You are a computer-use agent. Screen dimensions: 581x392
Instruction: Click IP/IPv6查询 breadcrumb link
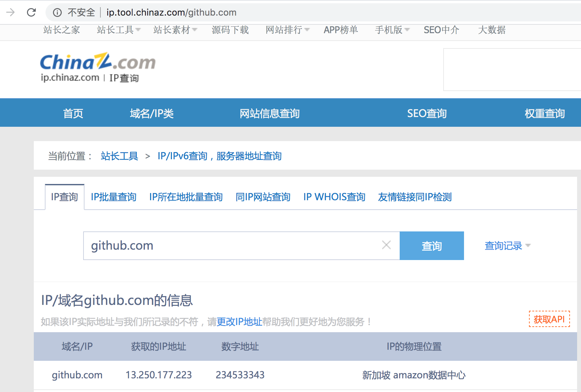coord(220,156)
